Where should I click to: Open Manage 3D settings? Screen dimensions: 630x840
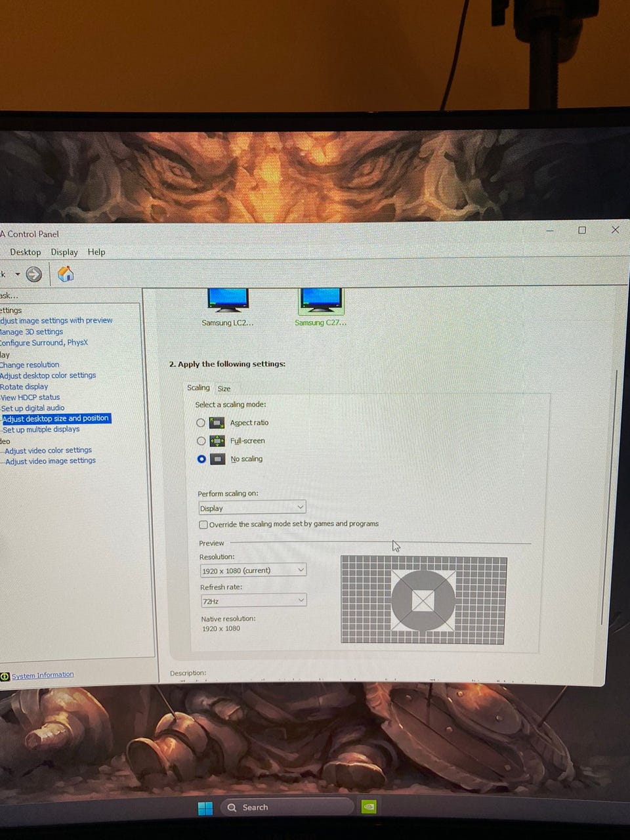click(31, 332)
